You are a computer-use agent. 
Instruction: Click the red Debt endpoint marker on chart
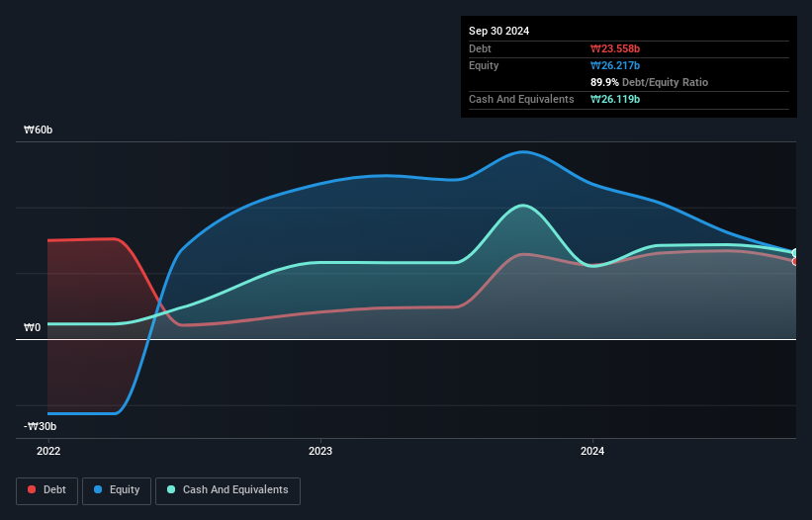coord(795,262)
